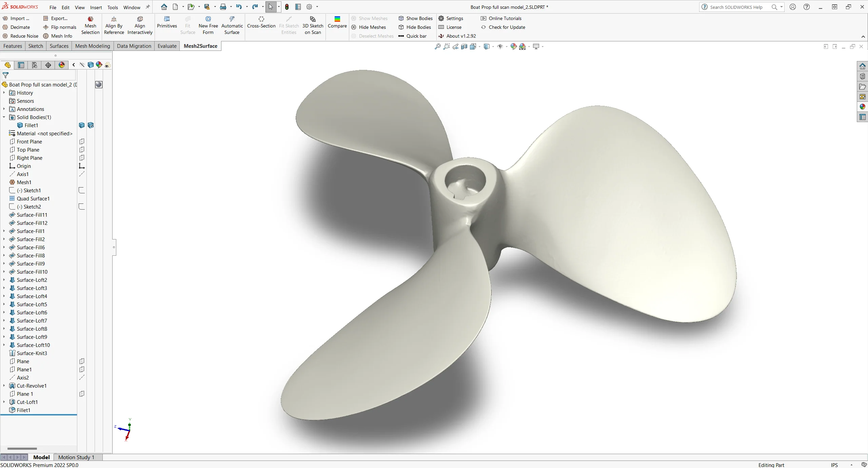Viewport: 868px width, 468px height.
Task: Expand the Solid Bodies tree item
Action: (x=5, y=117)
